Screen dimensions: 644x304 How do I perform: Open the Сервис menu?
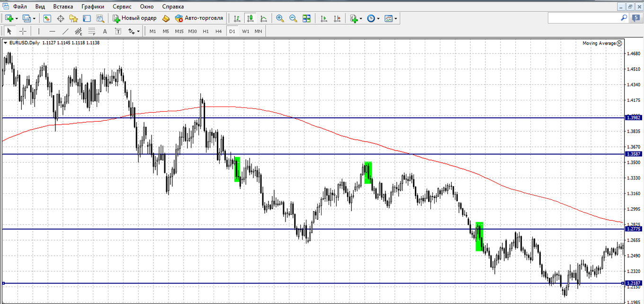pyautogui.click(x=122, y=7)
